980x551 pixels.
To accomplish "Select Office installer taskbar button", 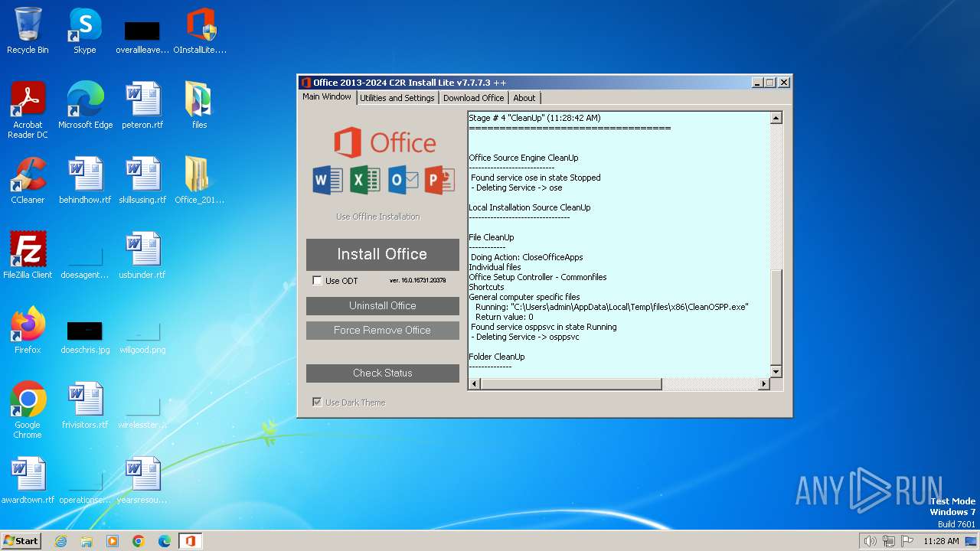I will pyautogui.click(x=190, y=541).
